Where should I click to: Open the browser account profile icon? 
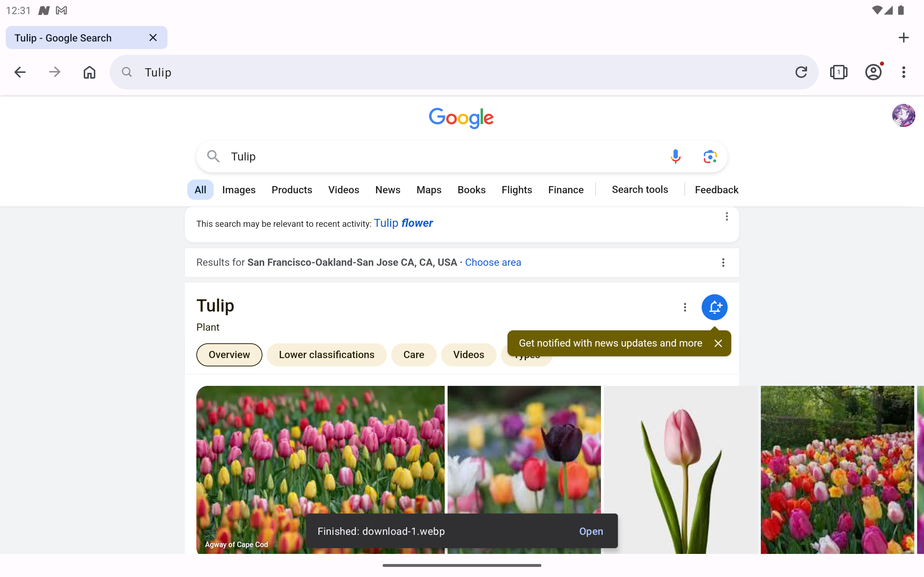873,72
